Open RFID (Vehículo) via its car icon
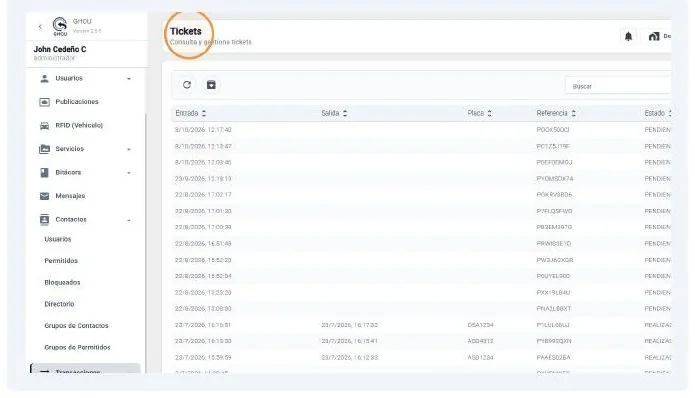Viewport: 695px width, 398px height. 44,125
